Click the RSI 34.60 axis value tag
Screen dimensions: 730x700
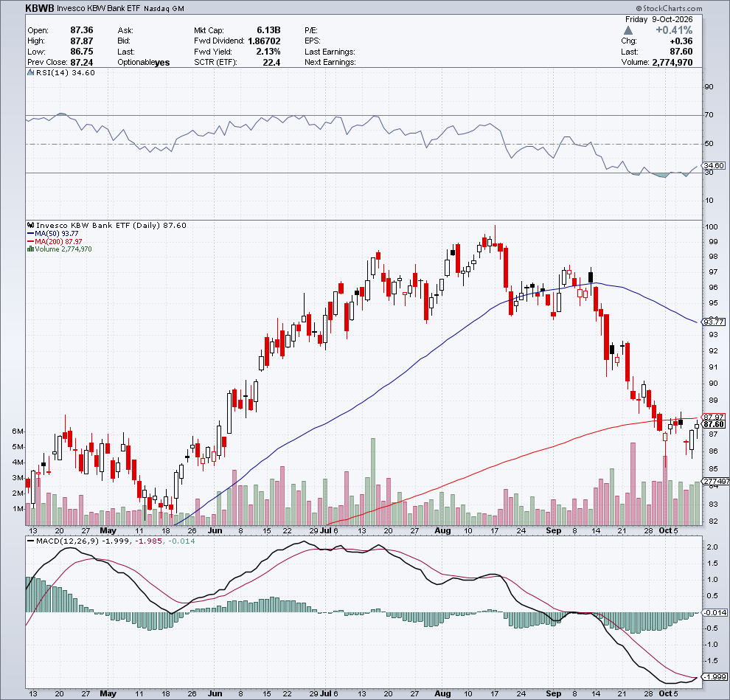(x=714, y=165)
